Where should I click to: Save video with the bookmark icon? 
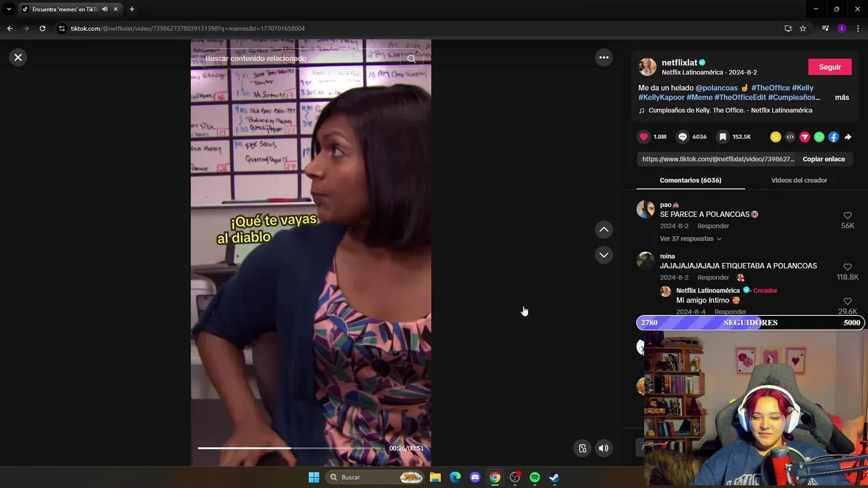point(723,137)
